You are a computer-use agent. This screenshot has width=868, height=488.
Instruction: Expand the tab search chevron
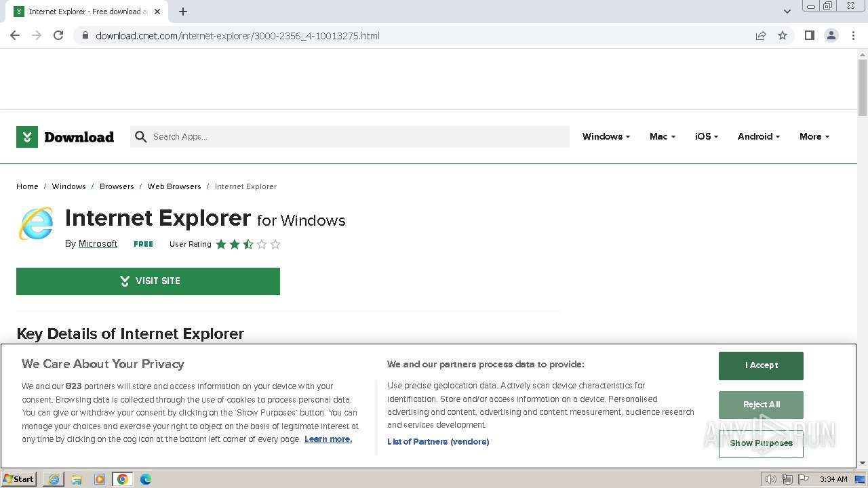tap(787, 12)
